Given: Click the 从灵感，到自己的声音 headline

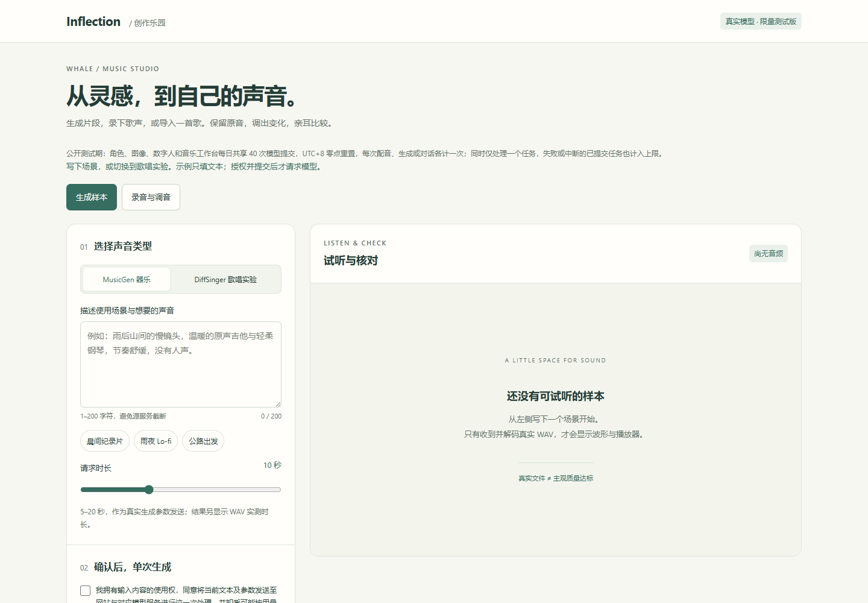Looking at the screenshot, I should [182, 96].
